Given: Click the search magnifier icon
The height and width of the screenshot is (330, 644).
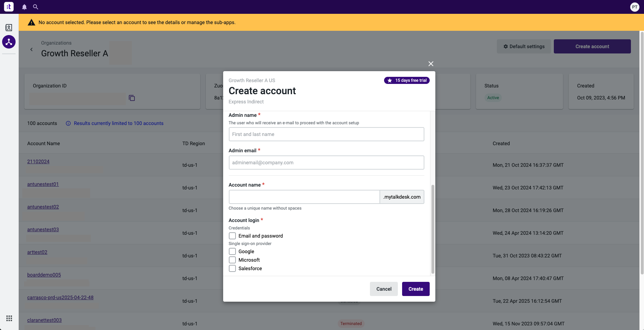Looking at the screenshot, I should (36, 7).
